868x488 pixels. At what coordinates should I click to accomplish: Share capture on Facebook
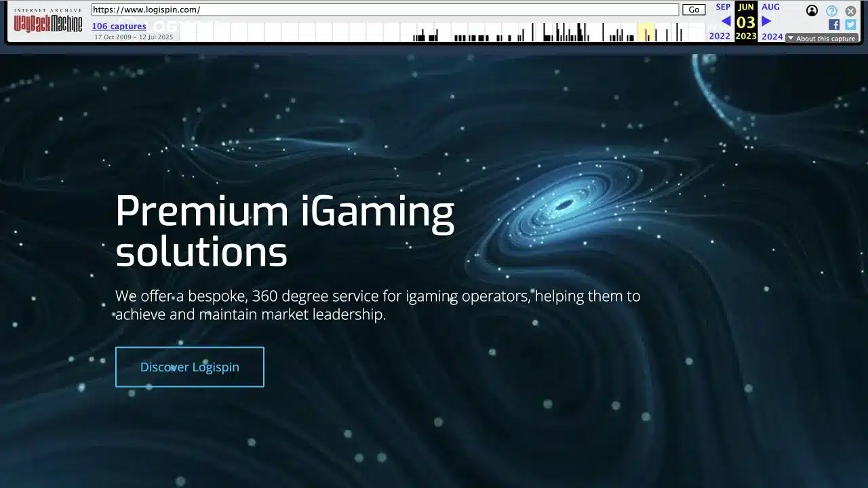click(x=834, y=24)
